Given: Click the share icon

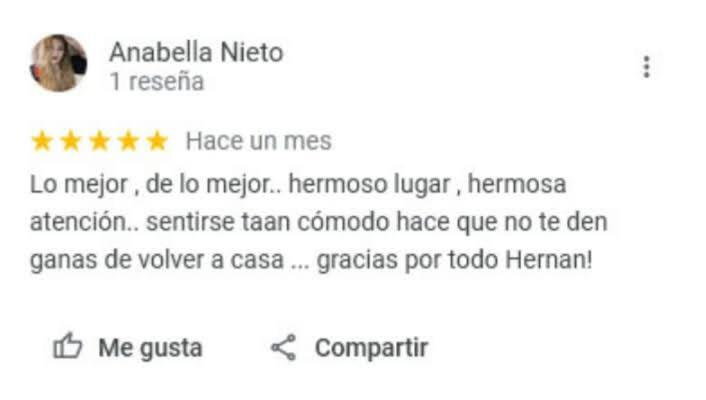Looking at the screenshot, I should (283, 347).
